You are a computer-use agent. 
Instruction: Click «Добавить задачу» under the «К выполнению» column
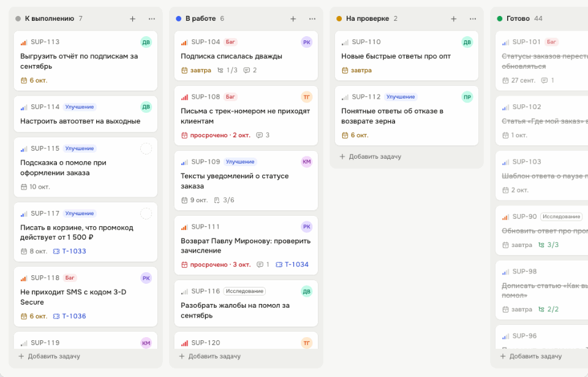50,356
